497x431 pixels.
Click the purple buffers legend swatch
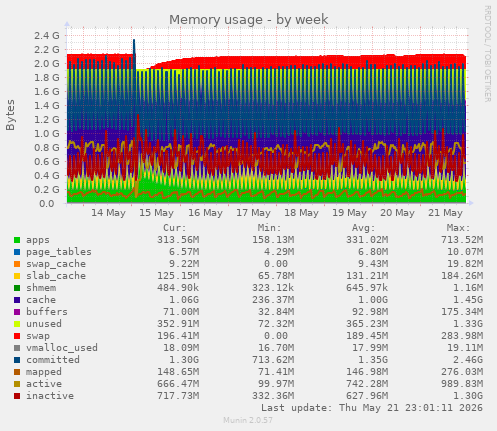tap(17, 312)
